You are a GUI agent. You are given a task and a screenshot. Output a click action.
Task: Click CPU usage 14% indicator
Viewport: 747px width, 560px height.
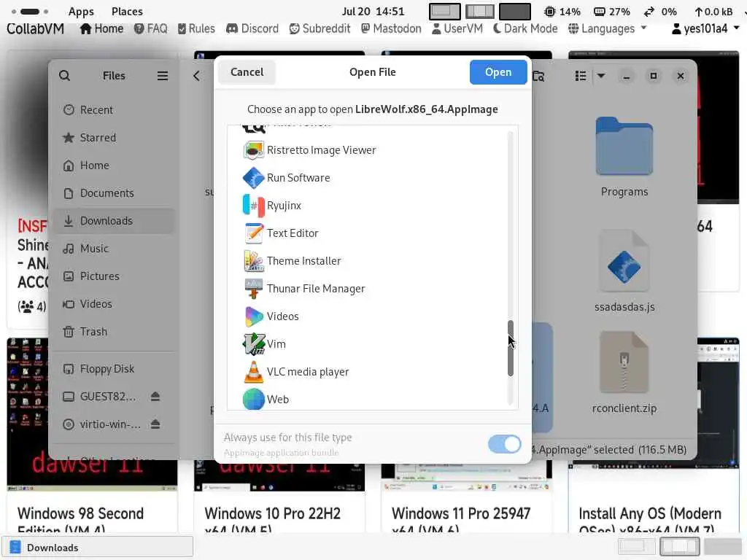click(x=562, y=12)
